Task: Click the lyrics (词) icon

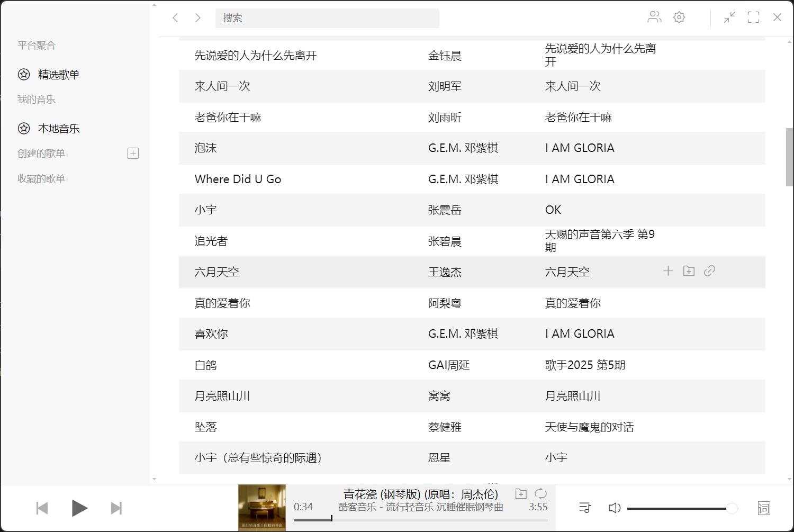Action: pos(764,508)
